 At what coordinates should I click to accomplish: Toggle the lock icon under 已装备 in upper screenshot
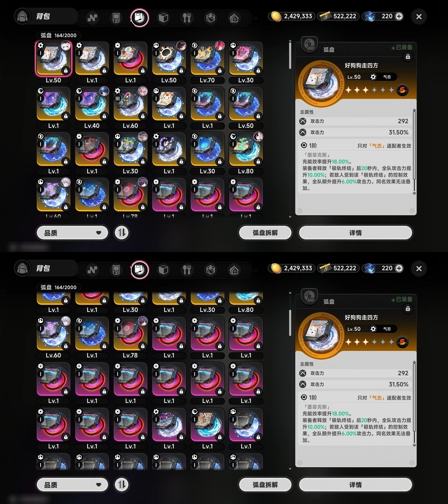[407, 57]
